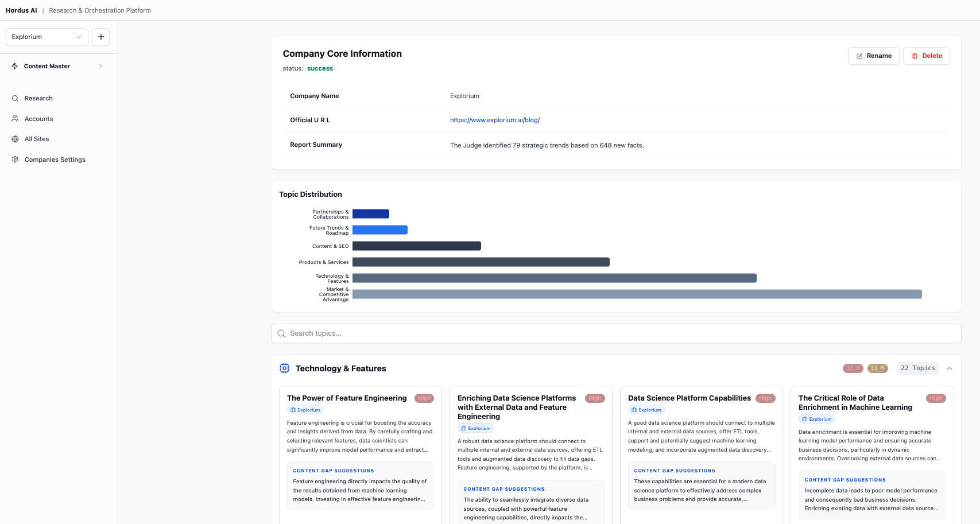Click the Company Name value Explorium

tap(464, 96)
